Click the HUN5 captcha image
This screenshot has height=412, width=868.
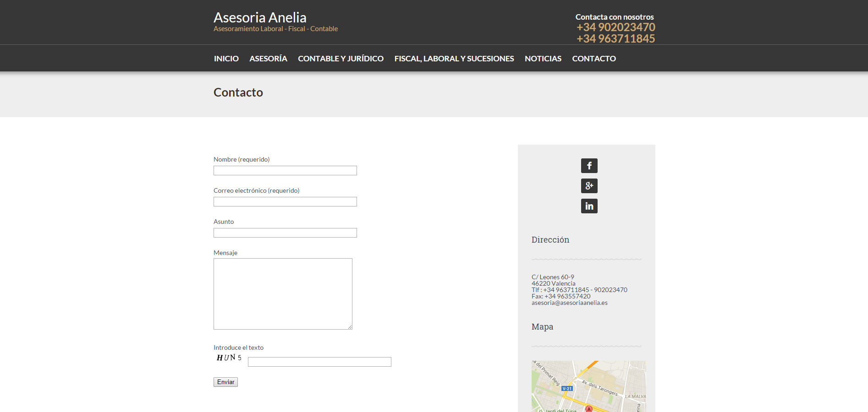point(229,358)
